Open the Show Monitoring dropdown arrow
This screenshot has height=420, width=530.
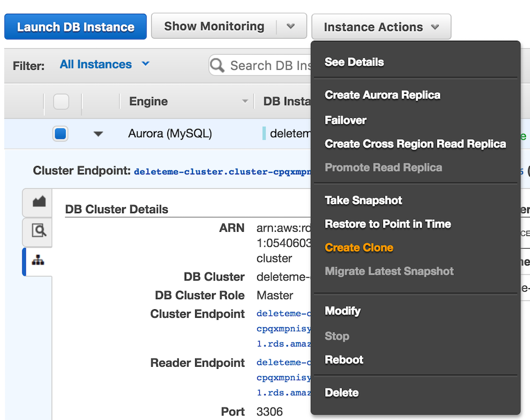(291, 26)
